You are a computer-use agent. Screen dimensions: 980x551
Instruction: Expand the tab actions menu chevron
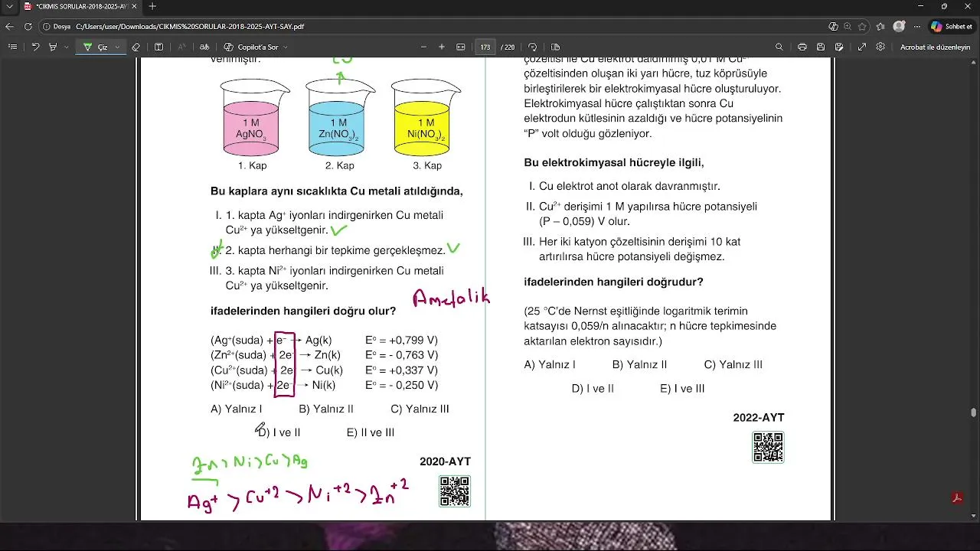click(x=8, y=6)
